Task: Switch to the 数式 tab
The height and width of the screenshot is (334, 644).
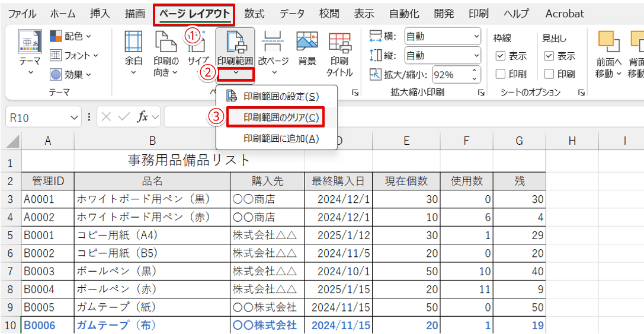Action: pos(254,14)
